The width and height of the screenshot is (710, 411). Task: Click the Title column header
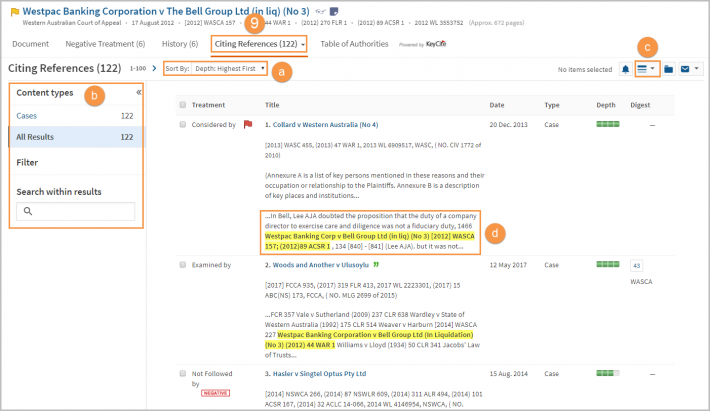pyautogui.click(x=272, y=105)
